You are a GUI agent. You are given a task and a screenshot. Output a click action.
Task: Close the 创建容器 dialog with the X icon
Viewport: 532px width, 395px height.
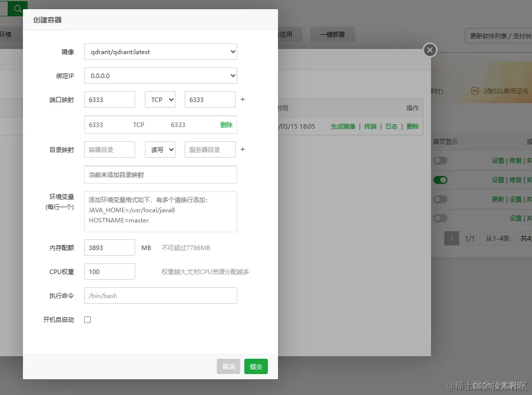[429, 50]
